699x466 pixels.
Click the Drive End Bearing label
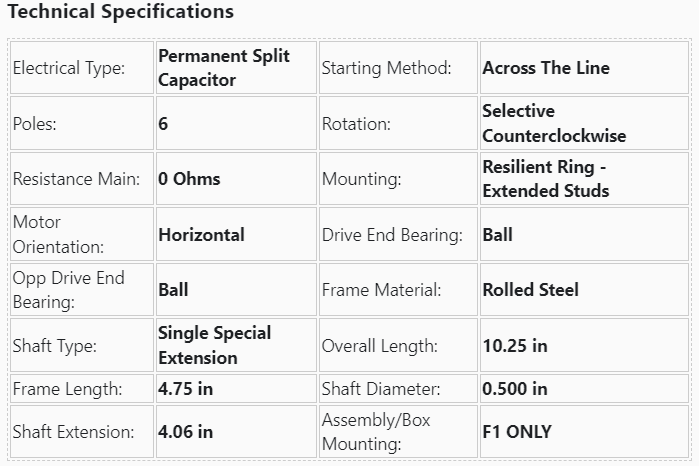click(x=392, y=235)
